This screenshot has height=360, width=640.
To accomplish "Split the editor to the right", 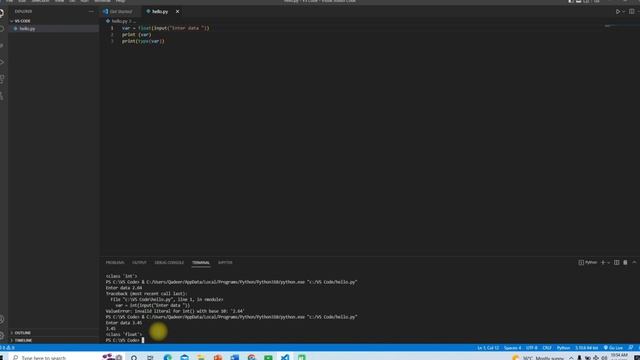I will click(x=631, y=11).
